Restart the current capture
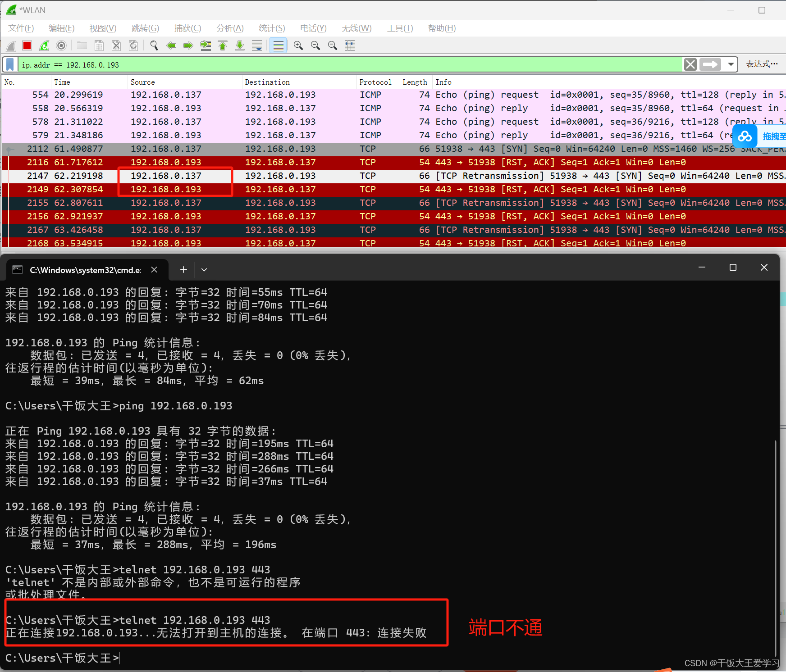Viewport: 786px width, 672px height. pos(44,45)
